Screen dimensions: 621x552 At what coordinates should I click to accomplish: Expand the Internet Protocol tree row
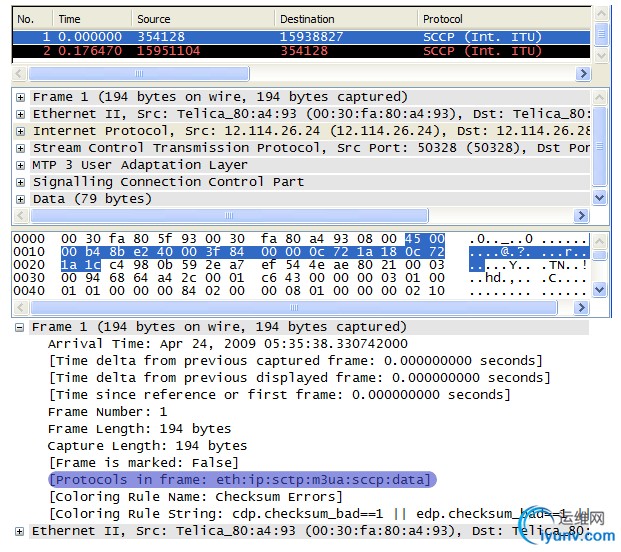click(x=20, y=131)
